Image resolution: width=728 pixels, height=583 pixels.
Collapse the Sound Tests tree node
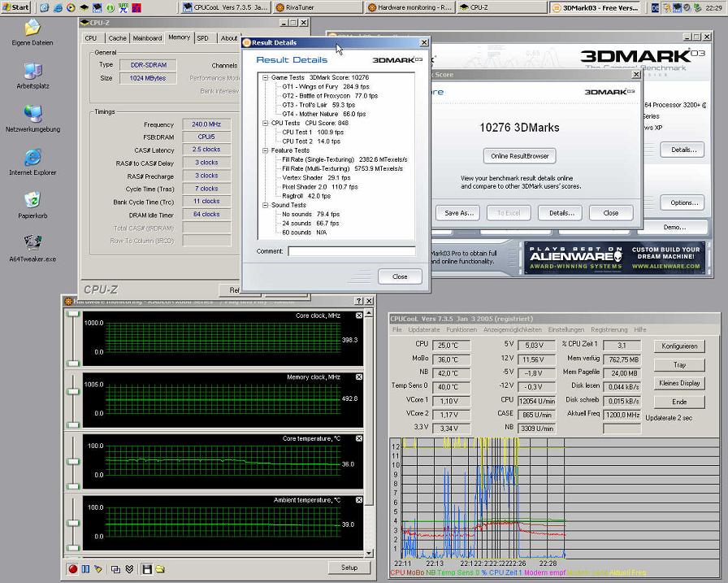[266, 205]
